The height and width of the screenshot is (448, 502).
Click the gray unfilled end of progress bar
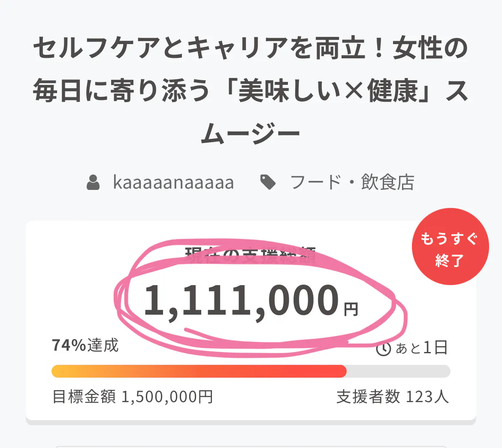pyautogui.click(x=398, y=371)
